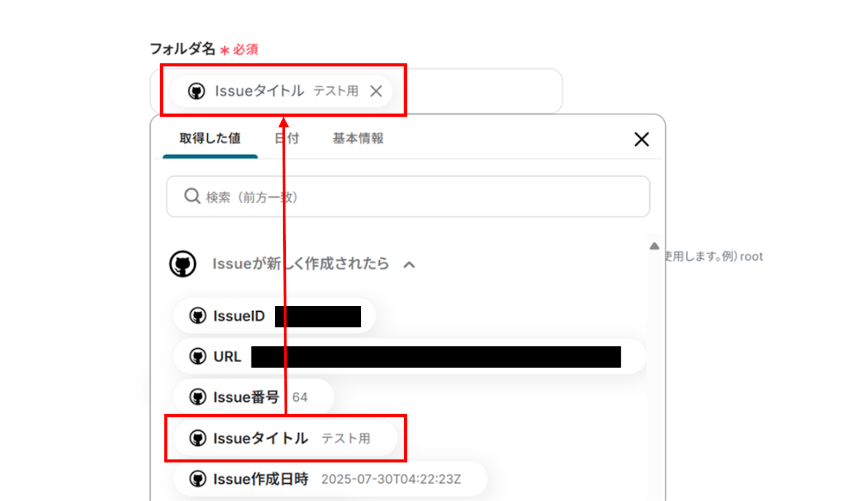
Task: Switch to the 日付 tab
Action: pyautogui.click(x=287, y=139)
